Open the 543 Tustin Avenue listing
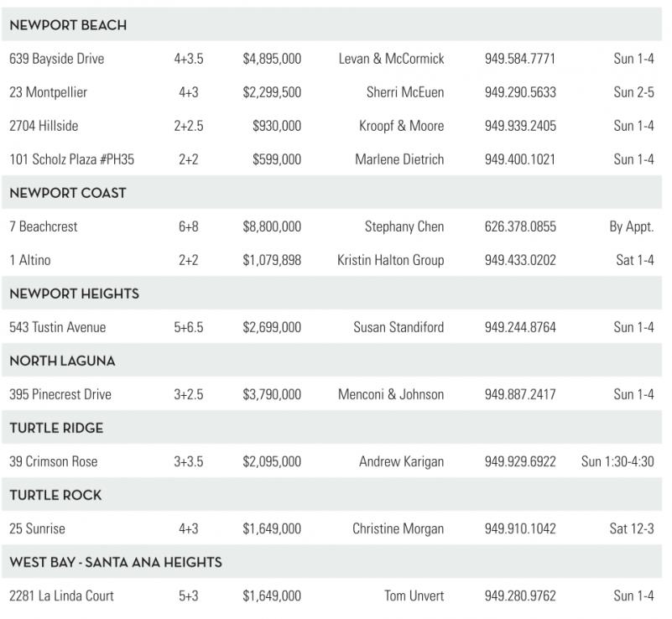 58,327
